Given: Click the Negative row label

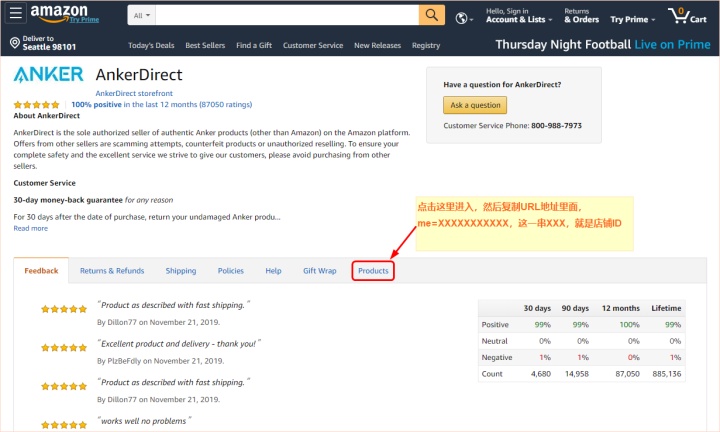Looking at the screenshot, I should coord(496,357).
